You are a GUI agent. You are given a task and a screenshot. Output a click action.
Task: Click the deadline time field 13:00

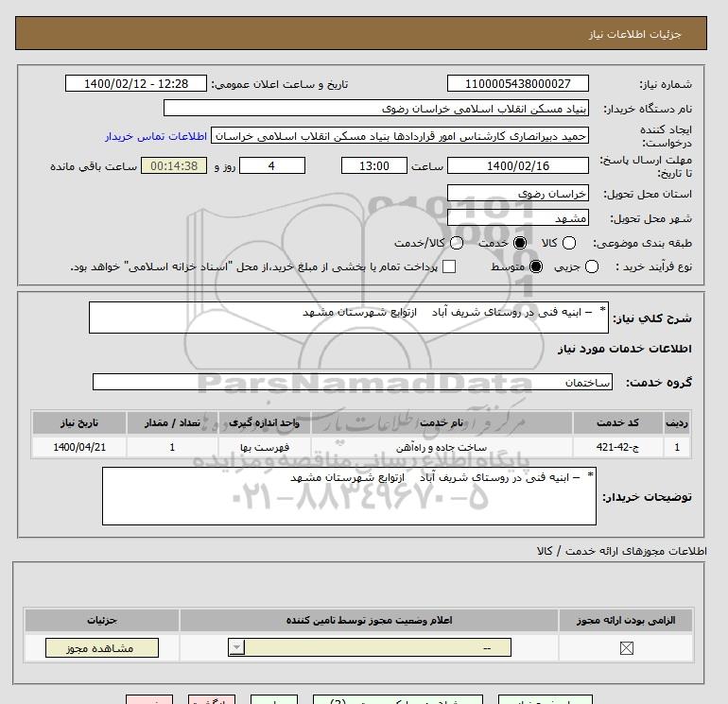(374, 165)
